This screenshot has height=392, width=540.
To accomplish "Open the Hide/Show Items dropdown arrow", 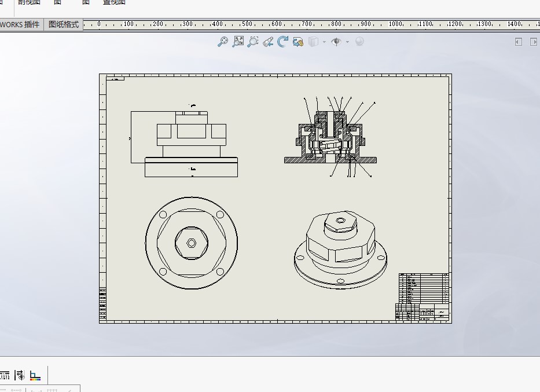I will tap(347, 42).
